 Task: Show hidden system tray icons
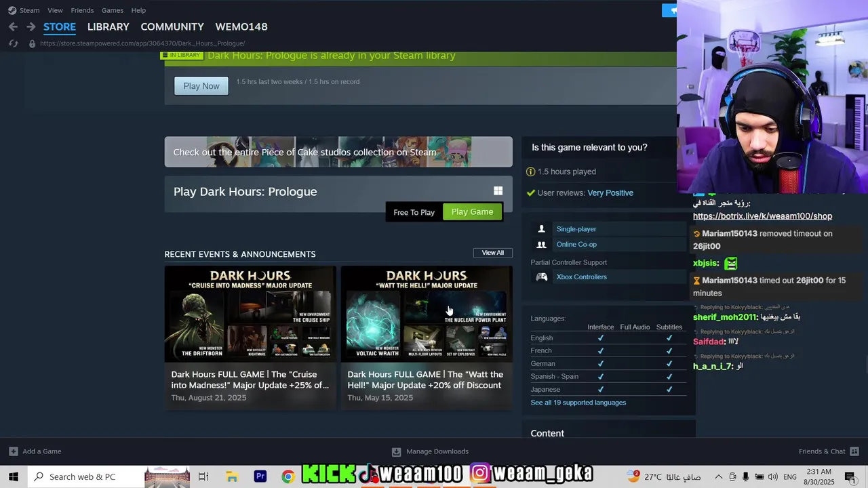click(x=719, y=477)
